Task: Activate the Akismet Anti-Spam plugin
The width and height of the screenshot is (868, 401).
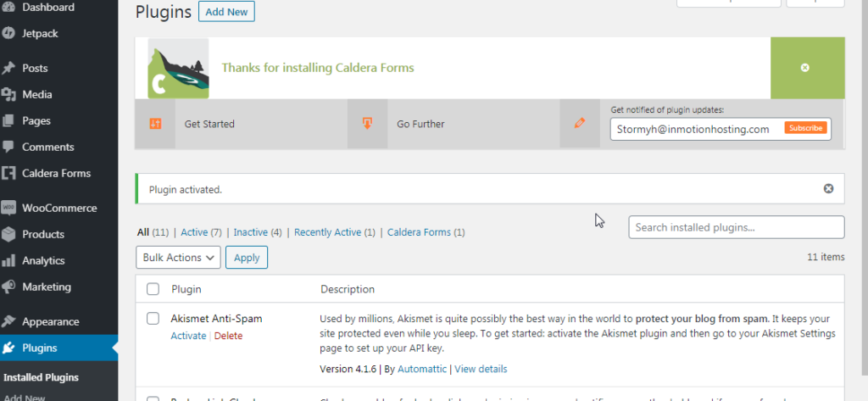Action: coord(188,336)
